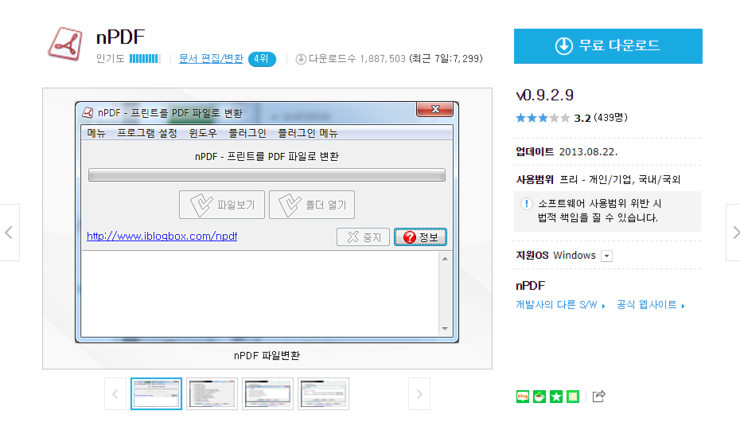Click the nPDF conversion progress bar

267,175
